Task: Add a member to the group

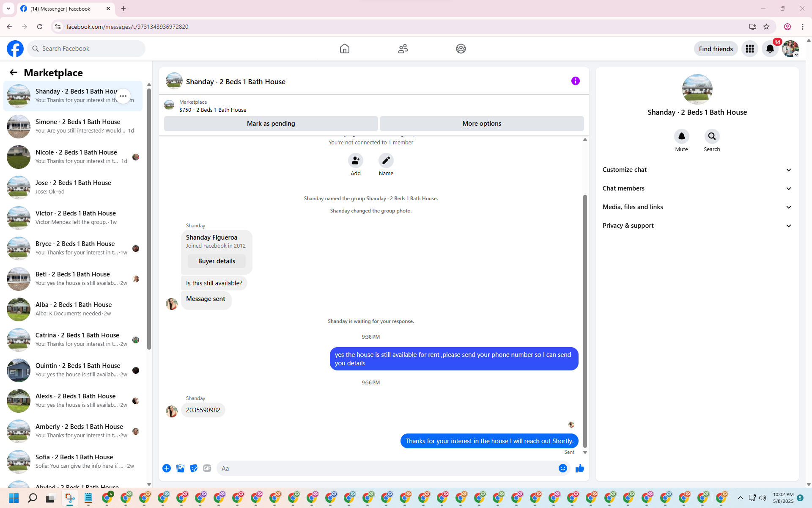Action: pos(356,161)
